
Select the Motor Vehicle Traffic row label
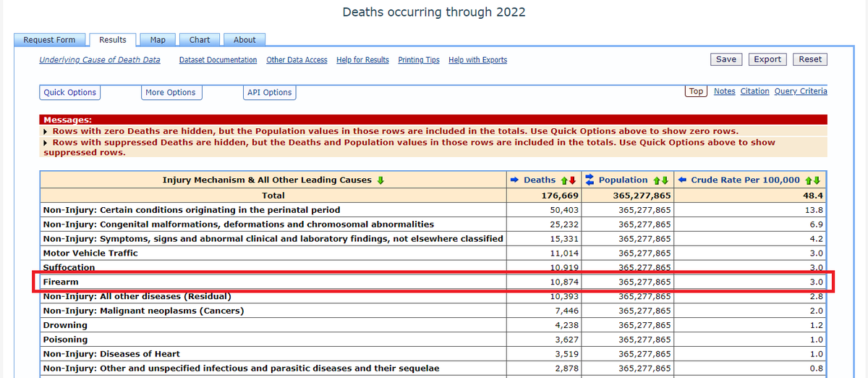[x=90, y=253]
